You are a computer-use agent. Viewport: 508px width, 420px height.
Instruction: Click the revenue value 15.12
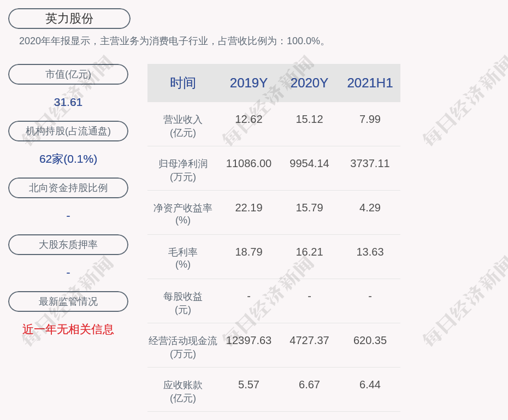[309, 119]
